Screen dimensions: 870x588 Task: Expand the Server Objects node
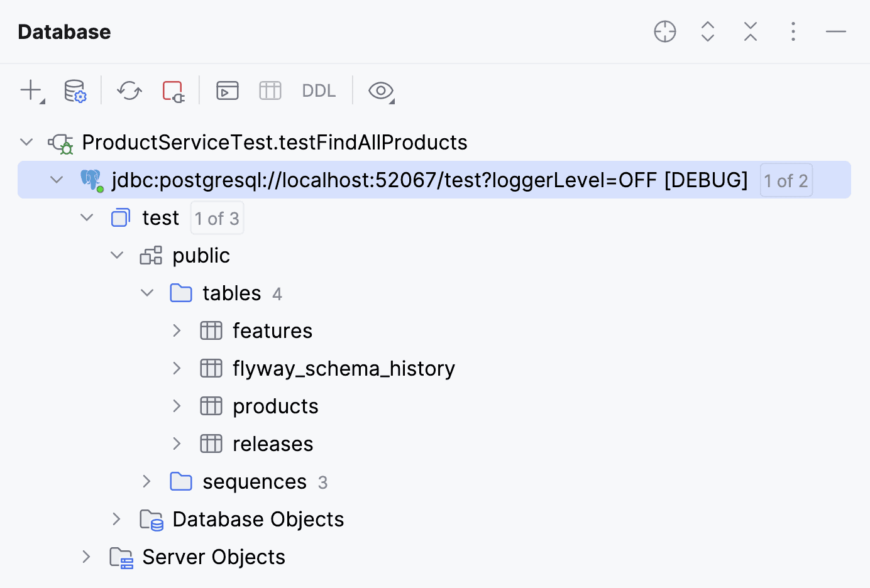tap(87, 557)
